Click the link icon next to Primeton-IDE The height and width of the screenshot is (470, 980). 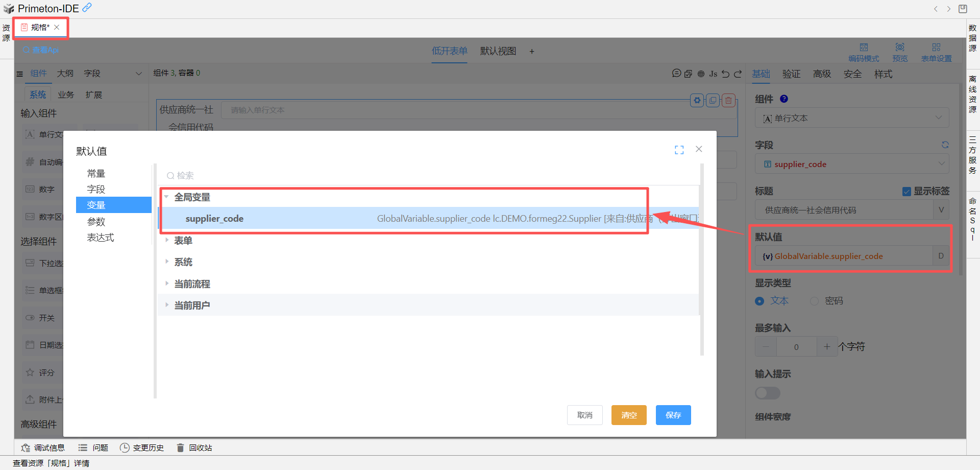click(x=87, y=7)
